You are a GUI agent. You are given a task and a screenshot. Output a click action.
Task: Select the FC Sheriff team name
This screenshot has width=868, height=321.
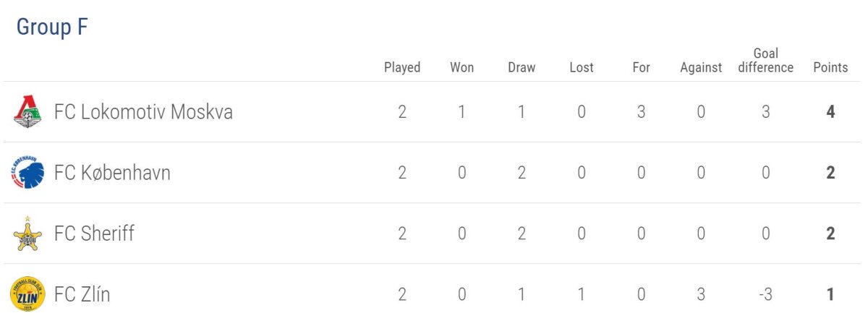click(x=94, y=234)
